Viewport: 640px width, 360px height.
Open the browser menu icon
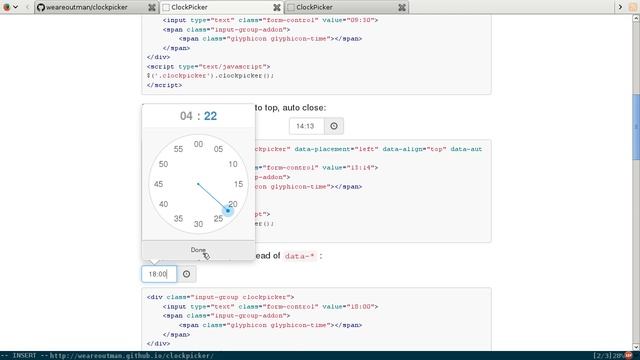click(6, 7)
